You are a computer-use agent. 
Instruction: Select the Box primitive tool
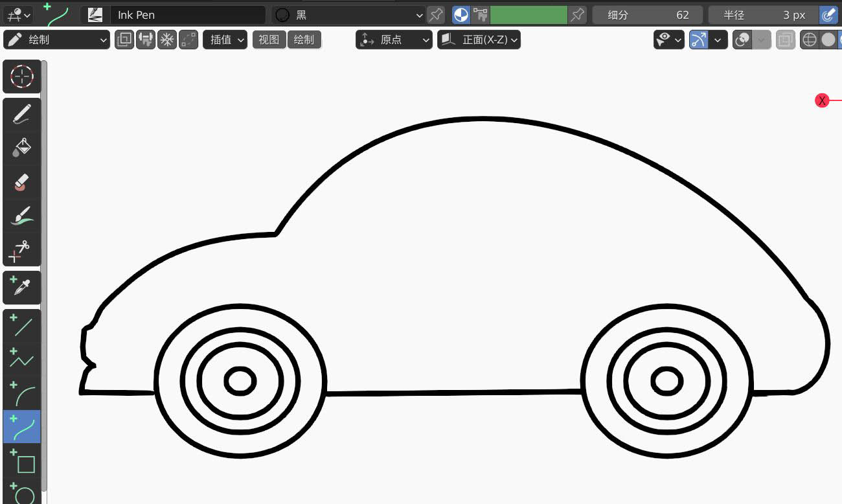(22, 461)
